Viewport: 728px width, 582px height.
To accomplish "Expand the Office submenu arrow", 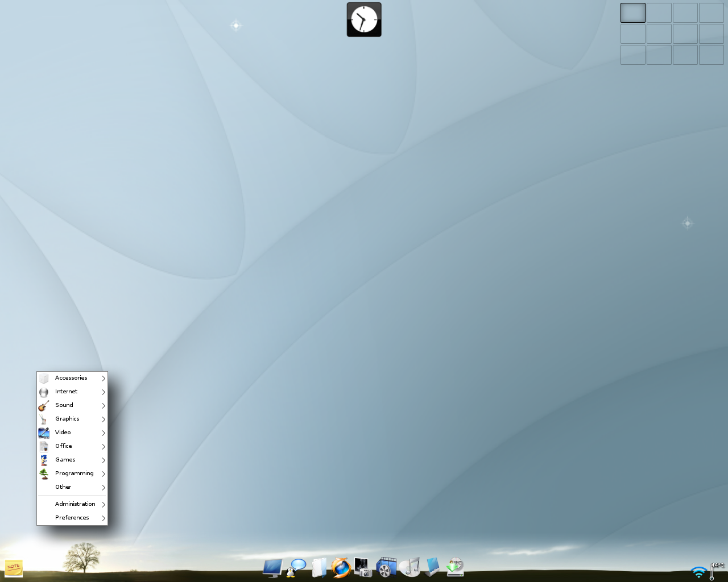I will click(x=104, y=447).
